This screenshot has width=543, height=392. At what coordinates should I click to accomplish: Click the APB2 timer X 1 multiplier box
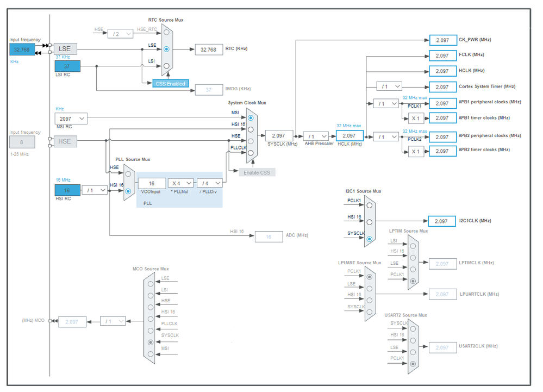416,152
